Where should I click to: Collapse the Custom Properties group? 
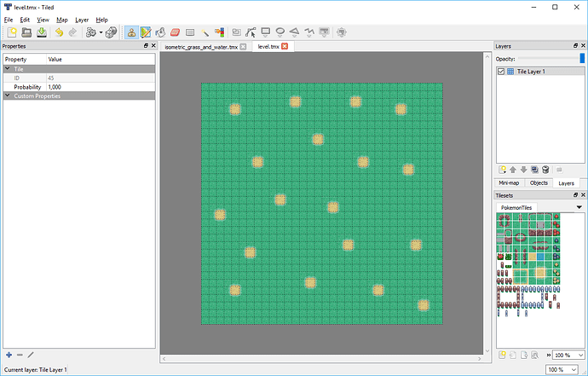click(7, 95)
